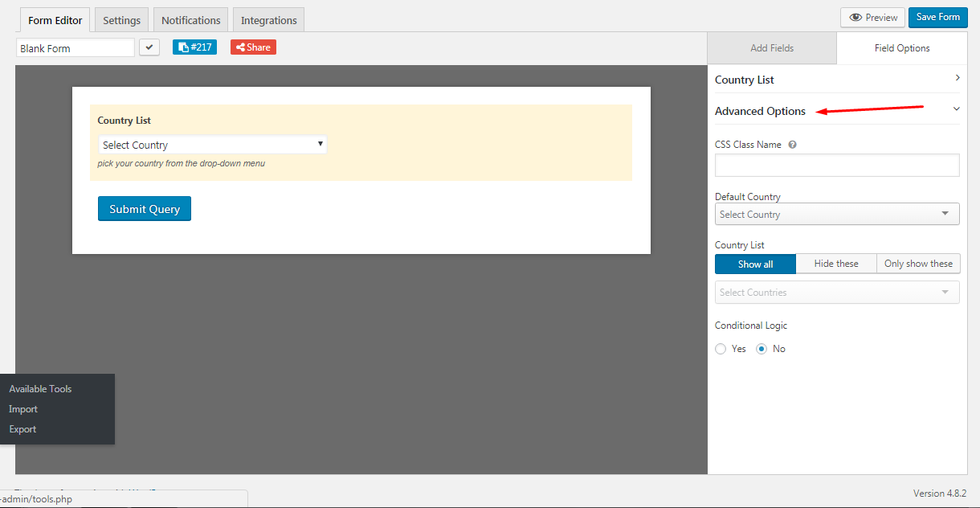Open the Select Country dropdown in form preview
980x508 pixels.
212,145
